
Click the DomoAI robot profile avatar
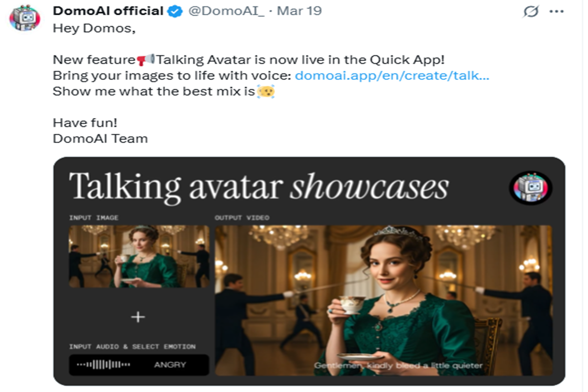(25, 18)
